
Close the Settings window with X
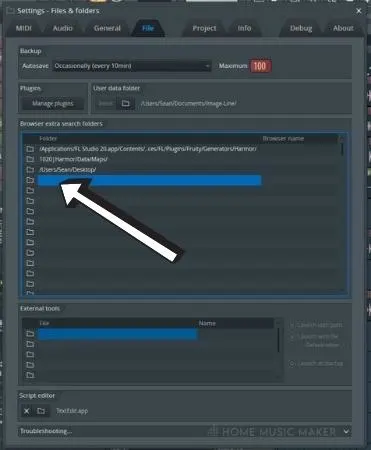pos(359,11)
